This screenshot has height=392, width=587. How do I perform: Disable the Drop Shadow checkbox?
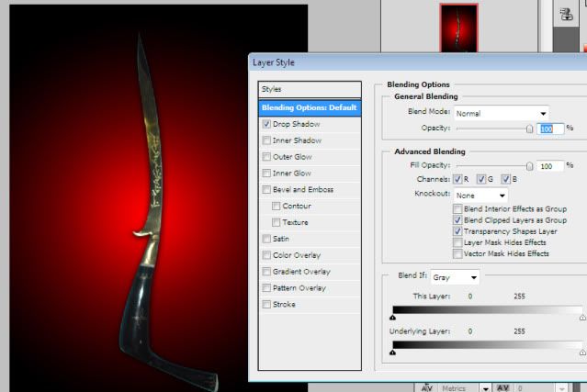pyautogui.click(x=266, y=124)
